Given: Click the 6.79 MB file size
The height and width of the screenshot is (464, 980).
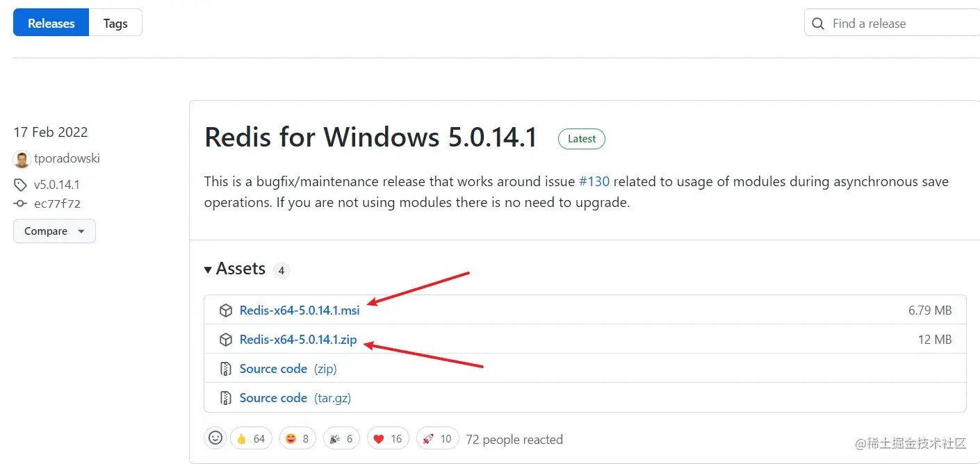Looking at the screenshot, I should tap(930, 310).
